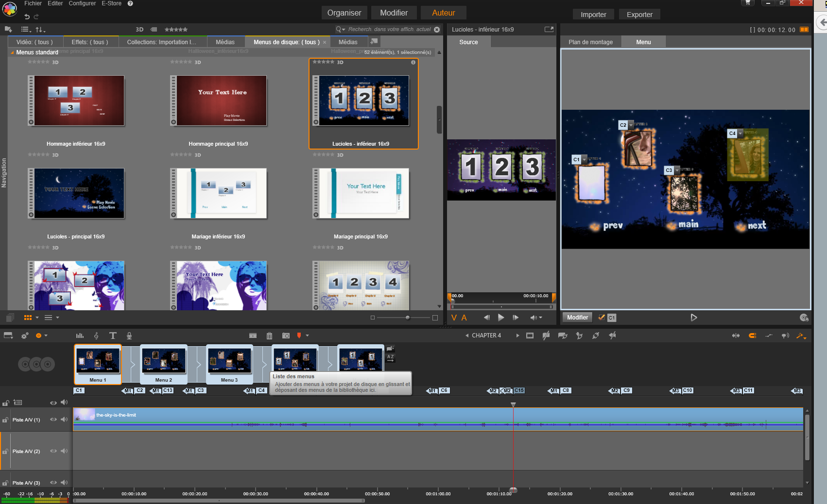Viewport: 827px width, 504px height.
Task: Click the Importer button
Action: pyautogui.click(x=593, y=15)
